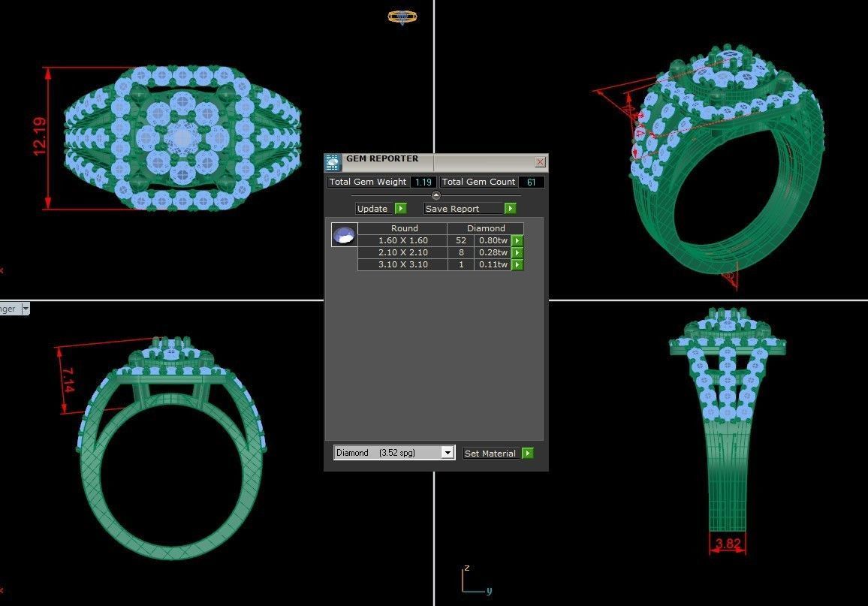Click the Total Gem Weight value 1.19

[x=423, y=182]
